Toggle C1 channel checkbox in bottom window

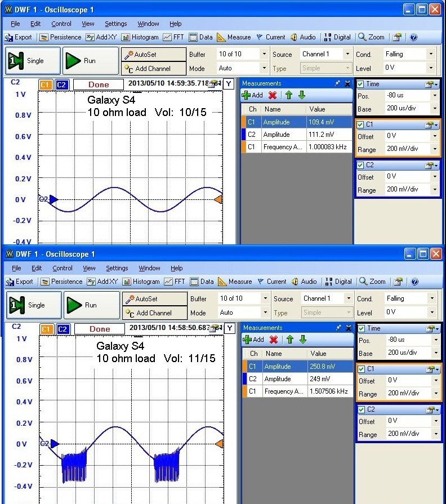[x=362, y=369]
